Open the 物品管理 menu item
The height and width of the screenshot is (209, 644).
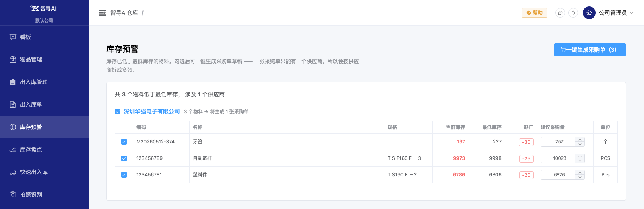[x=44, y=59]
